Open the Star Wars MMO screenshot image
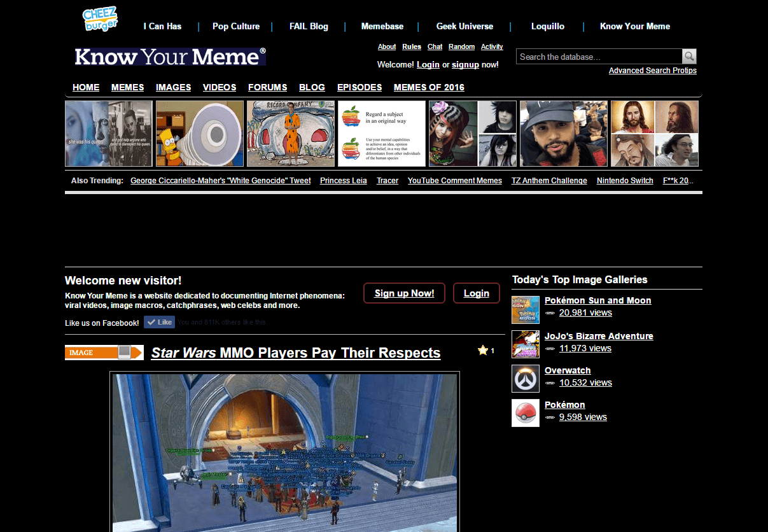Viewport: 768px width, 532px height. tap(285, 452)
